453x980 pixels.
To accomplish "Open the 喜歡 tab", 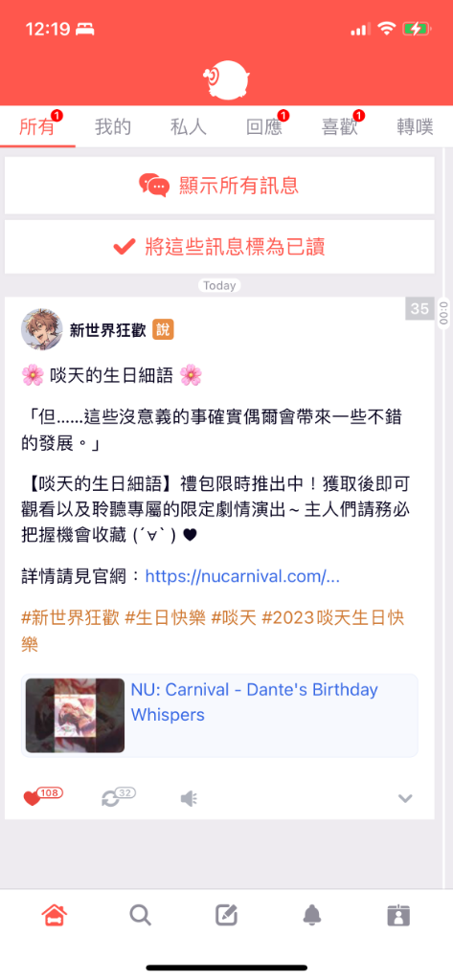I will pyautogui.click(x=340, y=127).
